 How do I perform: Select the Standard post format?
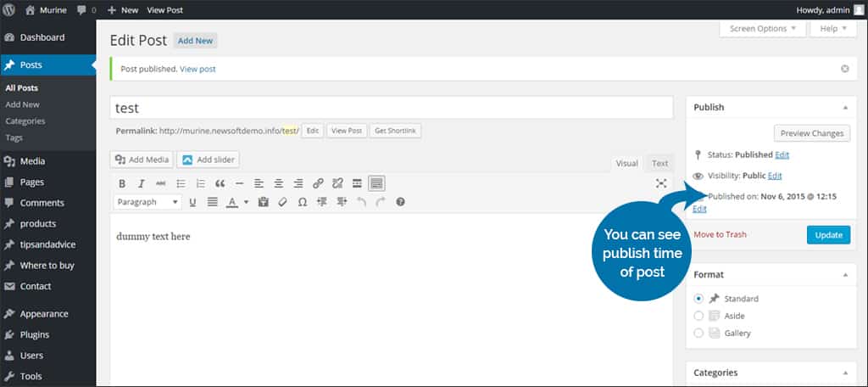698,299
